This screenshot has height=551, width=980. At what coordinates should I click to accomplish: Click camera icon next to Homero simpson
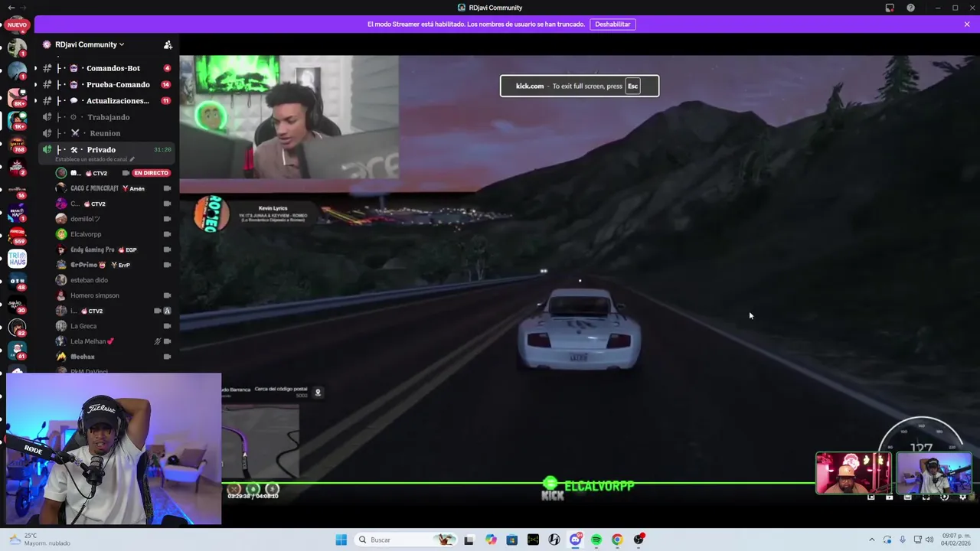click(x=167, y=295)
